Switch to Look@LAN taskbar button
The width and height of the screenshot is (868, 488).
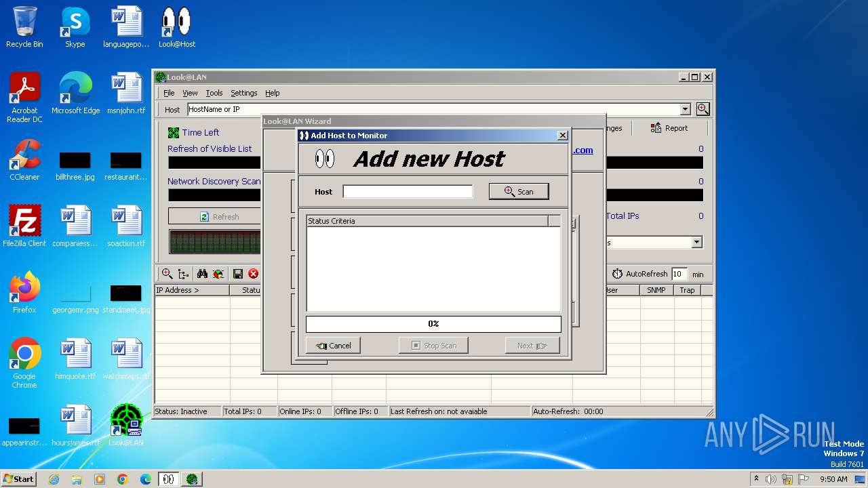pos(192,479)
